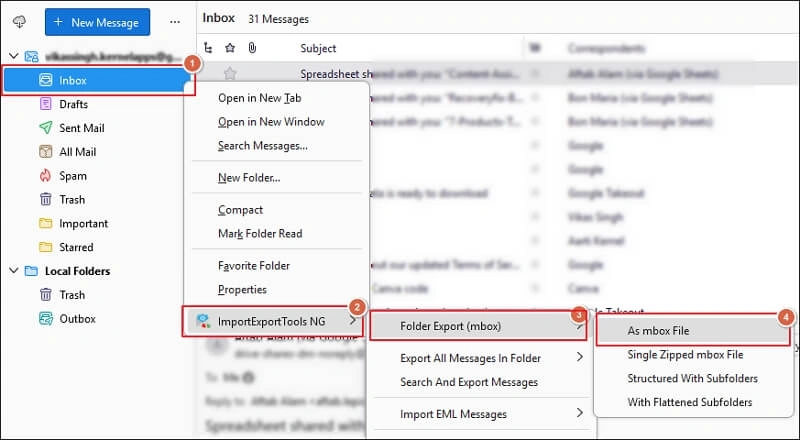The height and width of the screenshot is (440, 800).
Task: Open the Sent Mail folder label
Action: coord(82,128)
